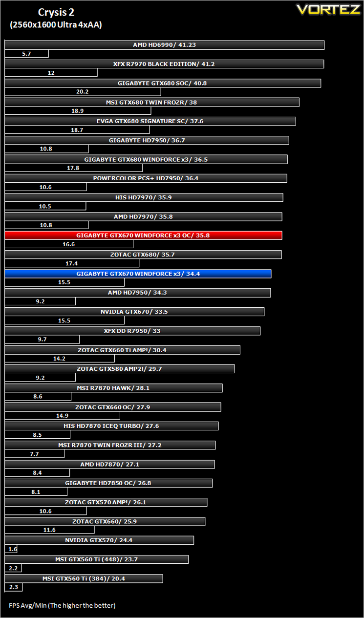Click the "14.9" minimum FPS bar
Image resolution: width=364 pixels, height=618 pixels.
pyautogui.click(x=62, y=416)
